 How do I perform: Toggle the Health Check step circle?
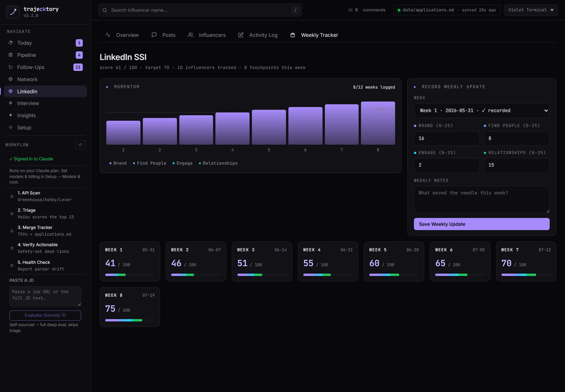(12, 266)
